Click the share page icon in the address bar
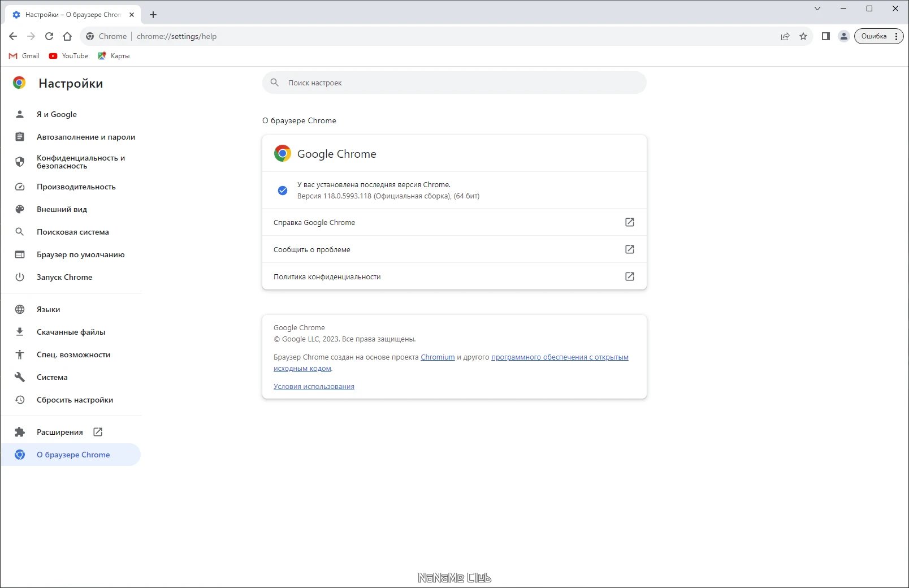 (785, 36)
